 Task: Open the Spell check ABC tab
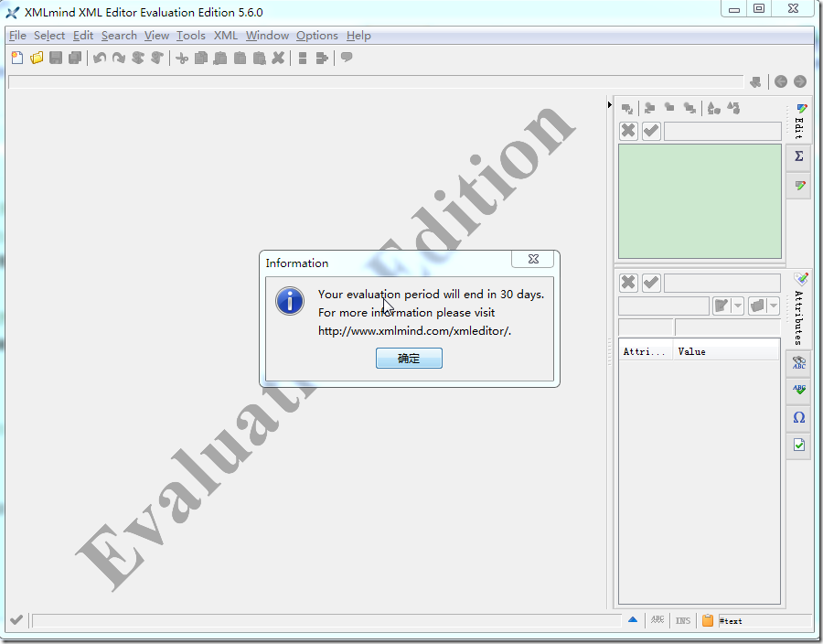799,390
